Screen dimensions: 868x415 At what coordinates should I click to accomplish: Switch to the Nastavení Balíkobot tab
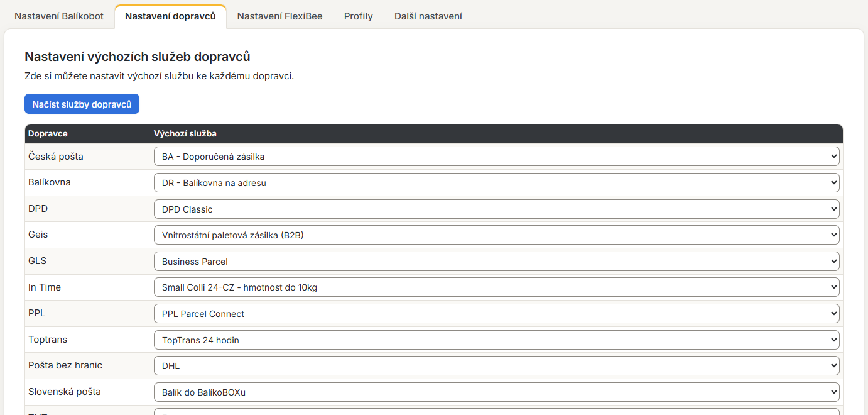tap(59, 16)
